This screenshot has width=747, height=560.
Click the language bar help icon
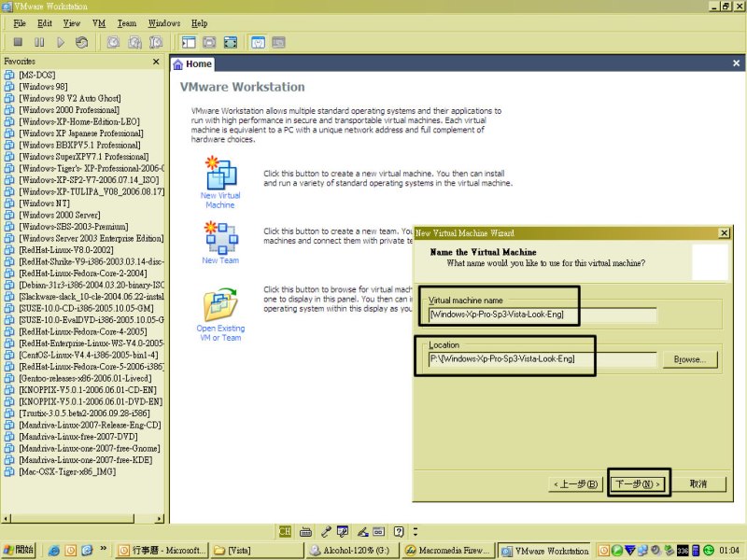point(399,532)
